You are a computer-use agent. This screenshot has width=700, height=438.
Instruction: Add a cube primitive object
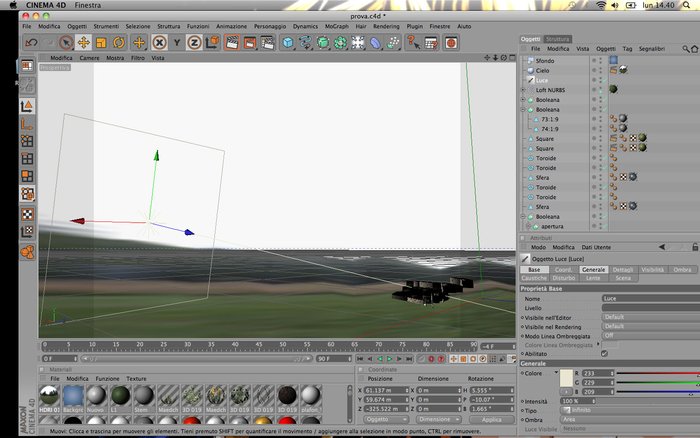[288, 43]
